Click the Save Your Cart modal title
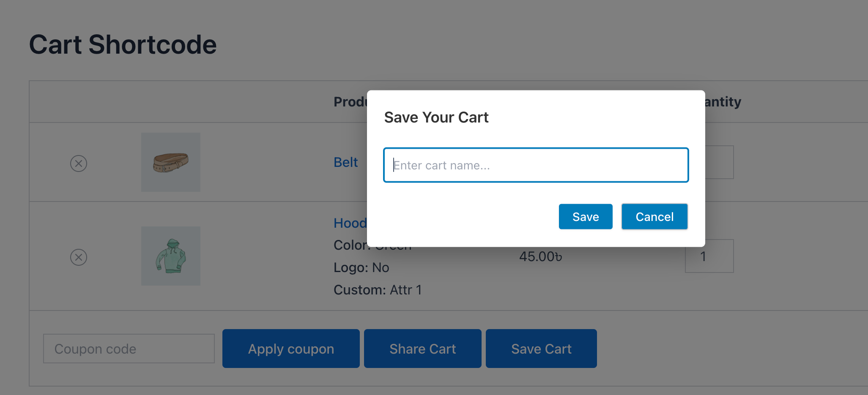Viewport: 868px width, 395px height. coord(436,117)
